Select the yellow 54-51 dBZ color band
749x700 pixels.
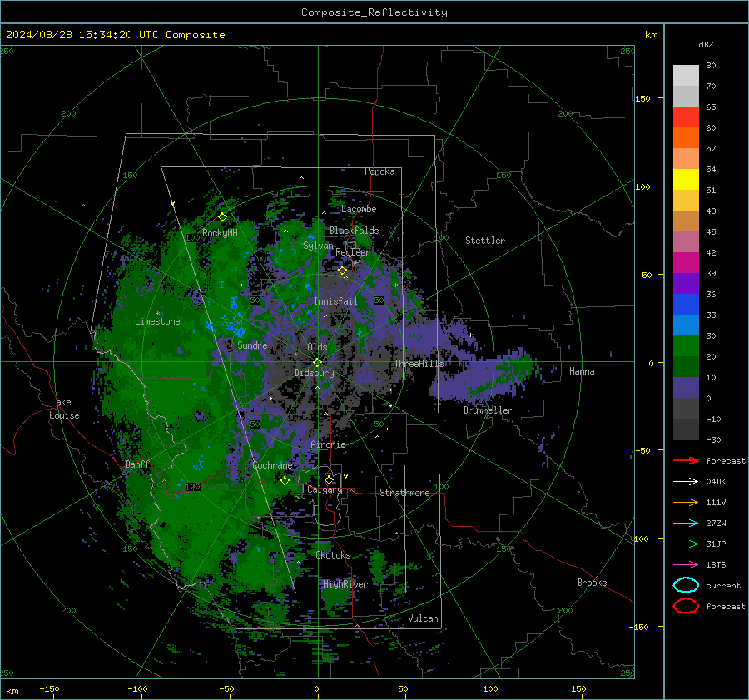(686, 180)
